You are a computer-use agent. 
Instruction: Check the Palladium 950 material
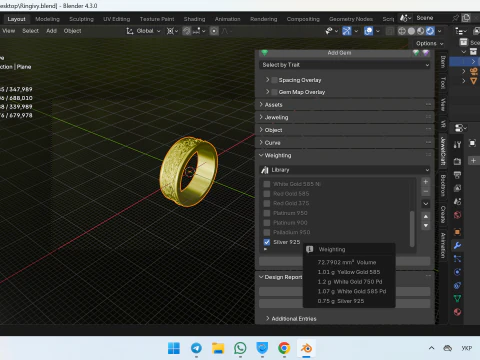267,232
